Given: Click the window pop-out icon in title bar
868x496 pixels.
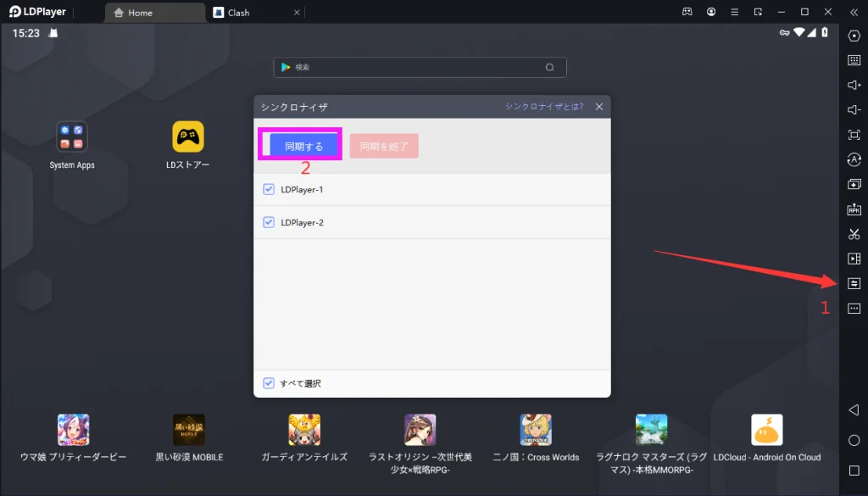Looking at the screenshot, I should coord(758,12).
